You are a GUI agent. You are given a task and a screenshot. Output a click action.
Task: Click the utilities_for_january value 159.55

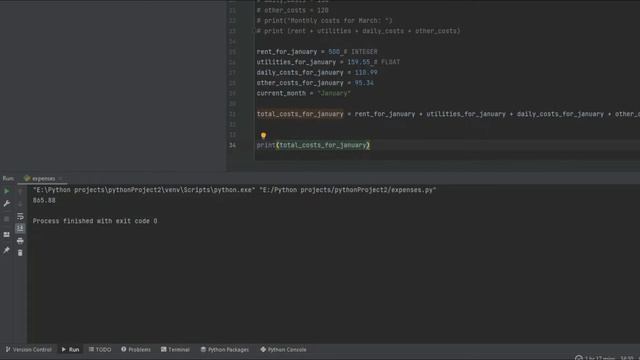(x=358, y=62)
